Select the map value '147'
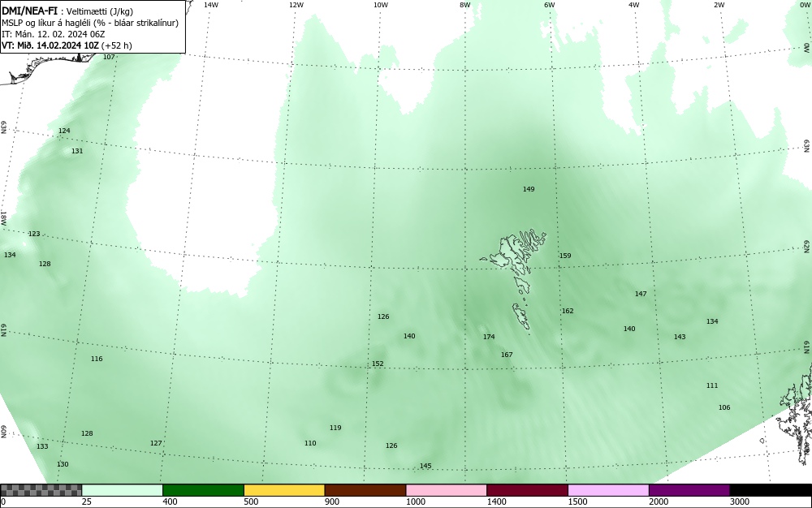The width and height of the screenshot is (812, 508). [x=641, y=294]
